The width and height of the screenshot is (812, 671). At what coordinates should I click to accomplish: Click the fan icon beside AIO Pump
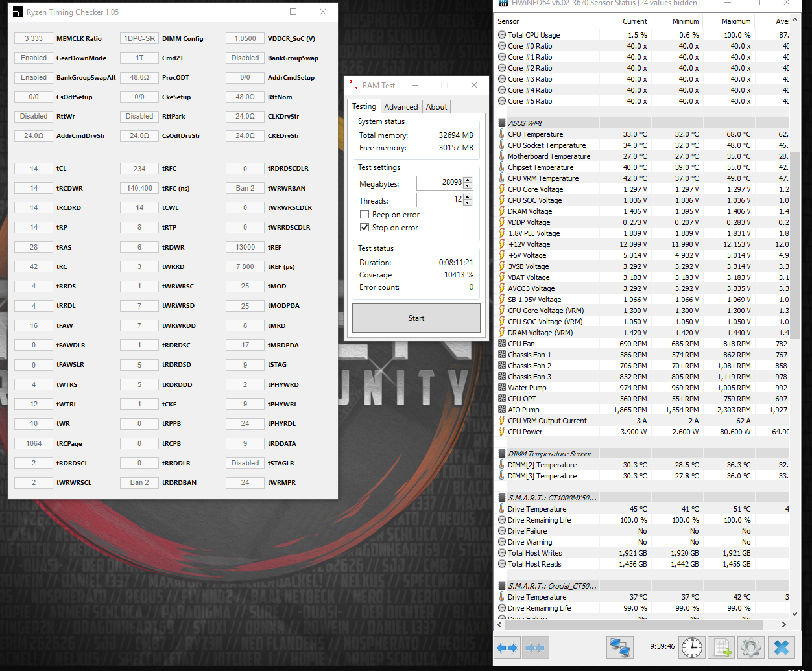pos(502,410)
